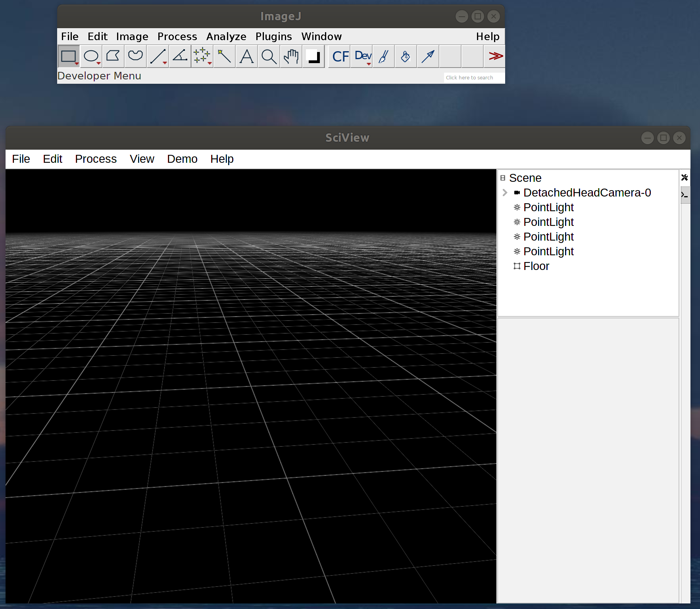Open SciView Demo menu

[x=182, y=159]
